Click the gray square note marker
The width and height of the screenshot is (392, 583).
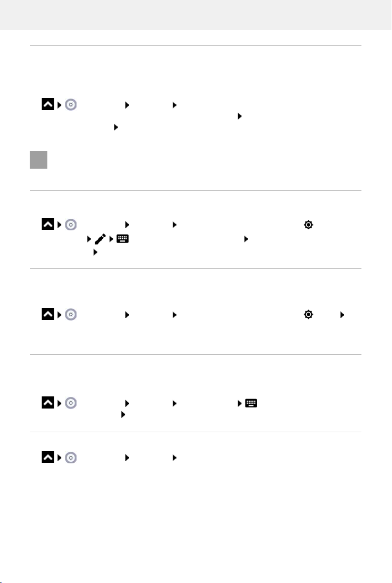pyautogui.click(x=38, y=160)
